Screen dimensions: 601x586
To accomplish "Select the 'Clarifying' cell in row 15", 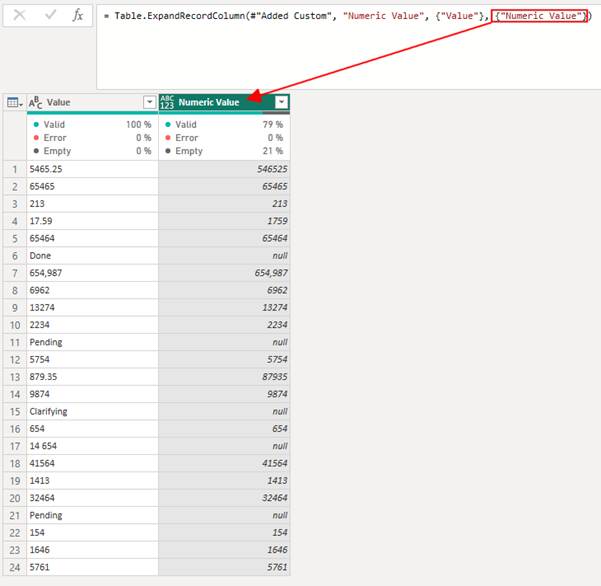I will coord(92,411).
